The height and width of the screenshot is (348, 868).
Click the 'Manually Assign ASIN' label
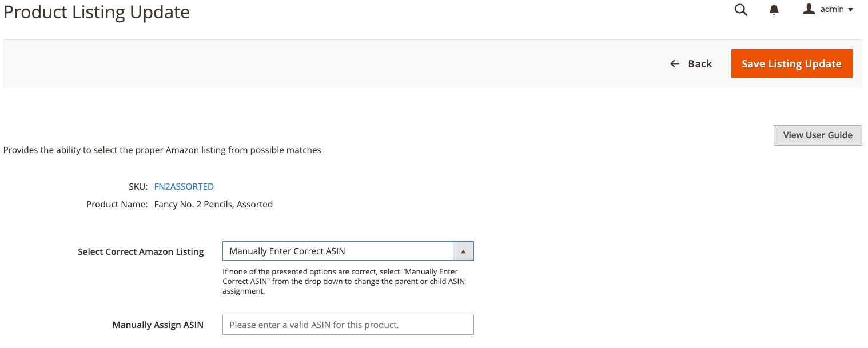(x=158, y=325)
